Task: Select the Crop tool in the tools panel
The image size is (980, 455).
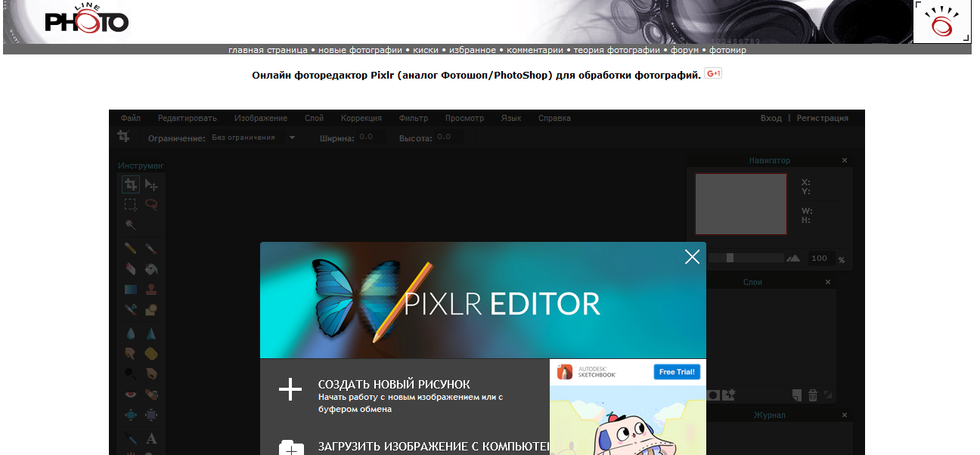Action: 131,184
